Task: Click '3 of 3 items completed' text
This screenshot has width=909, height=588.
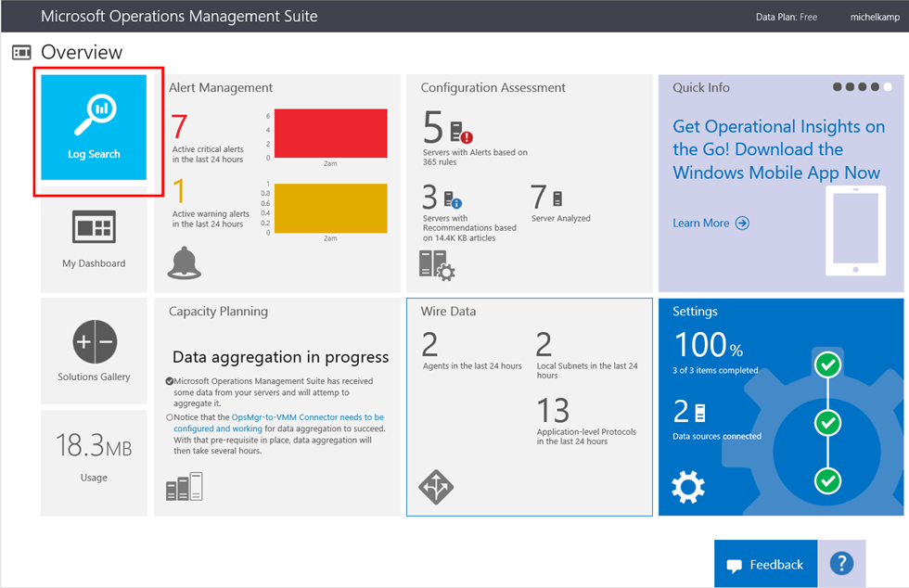Action: tap(715, 370)
